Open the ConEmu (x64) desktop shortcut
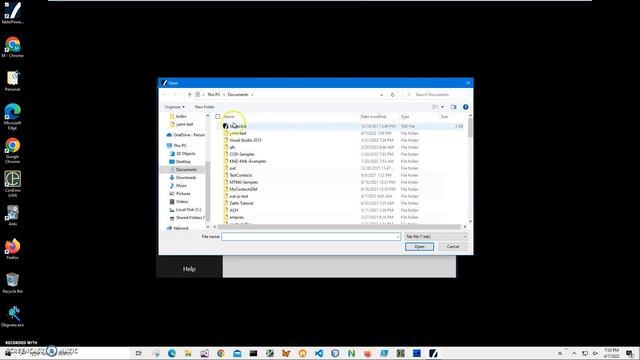The height and width of the screenshot is (360, 640). [x=12, y=184]
